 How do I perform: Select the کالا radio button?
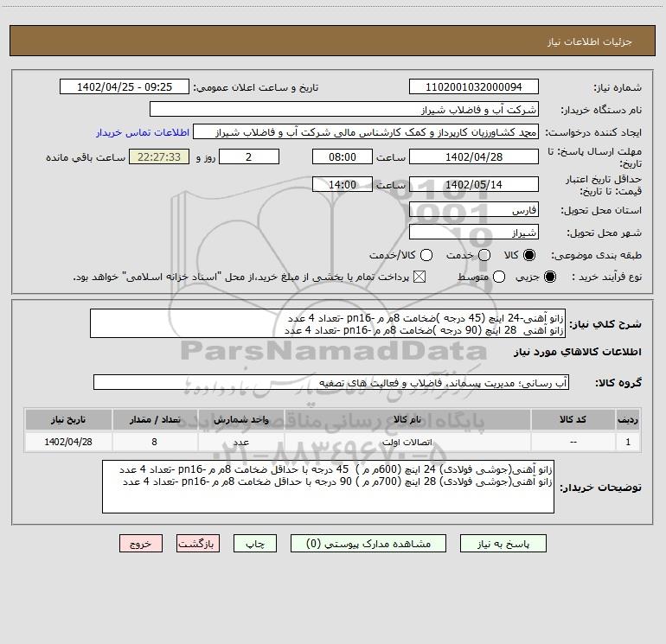click(x=529, y=255)
